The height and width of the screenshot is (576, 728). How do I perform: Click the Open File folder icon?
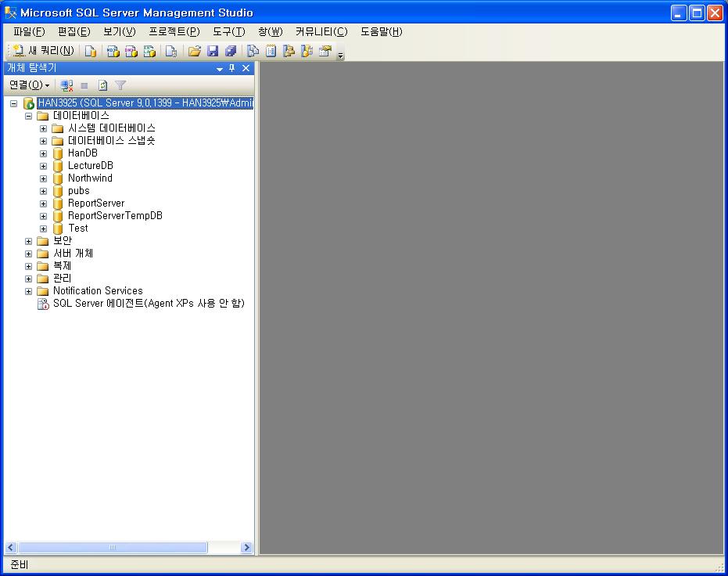click(195, 51)
